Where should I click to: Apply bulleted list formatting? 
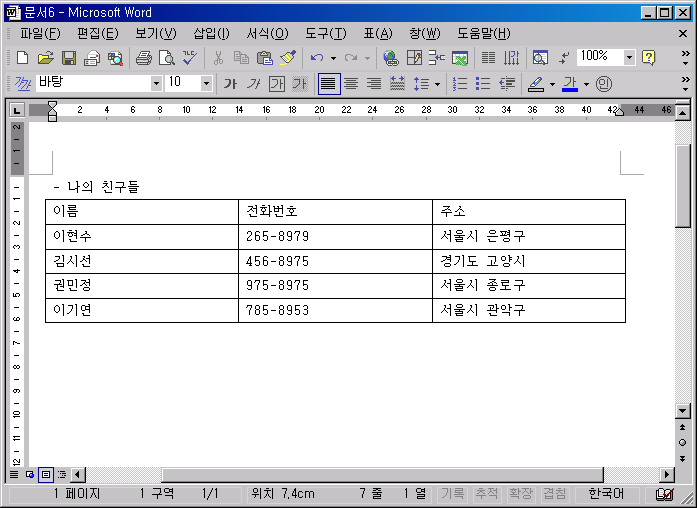pyautogui.click(x=483, y=84)
